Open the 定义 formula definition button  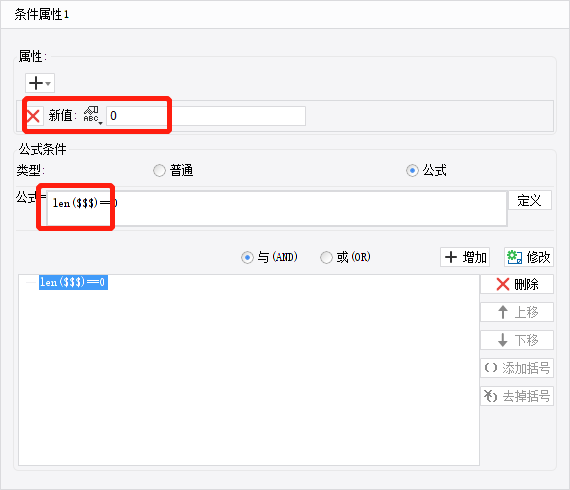[x=530, y=200]
